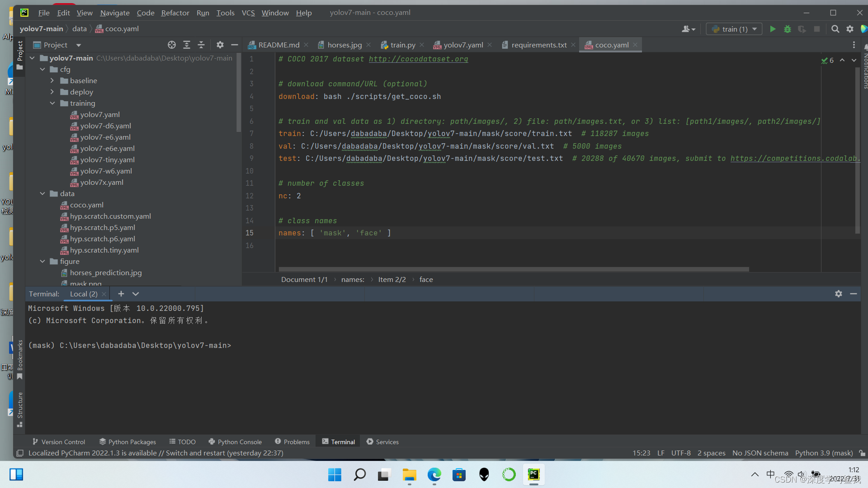Expand the baseline folder
868x488 pixels.
[52, 80]
